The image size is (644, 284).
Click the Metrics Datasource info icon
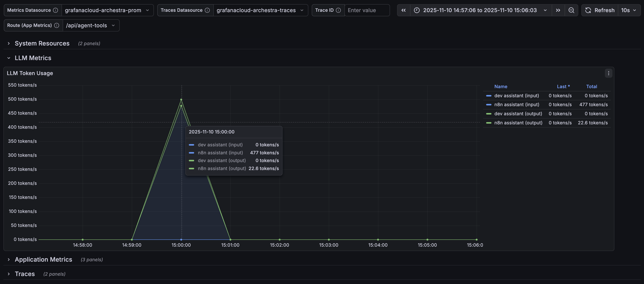[55, 10]
